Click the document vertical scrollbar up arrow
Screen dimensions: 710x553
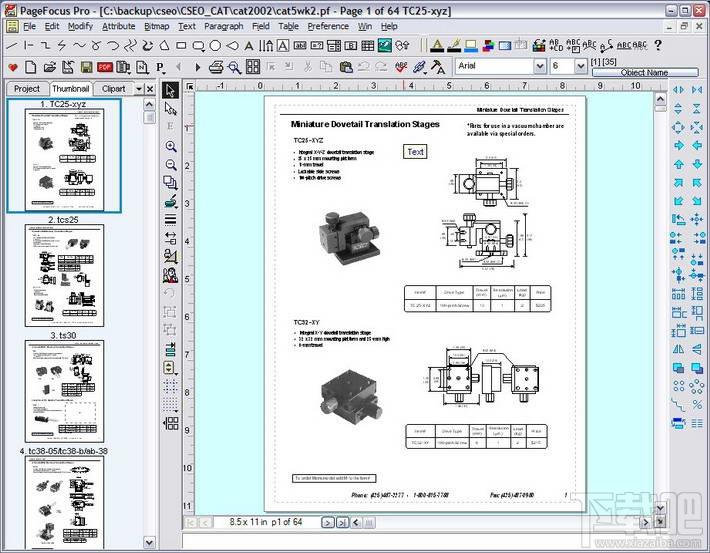pos(660,99)
